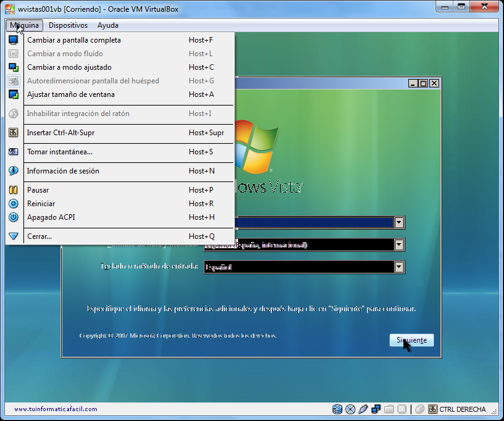Select Reiniciar from the menu
Image resolution: width=504 pixels, height=421 pixels.
point(120,204)
